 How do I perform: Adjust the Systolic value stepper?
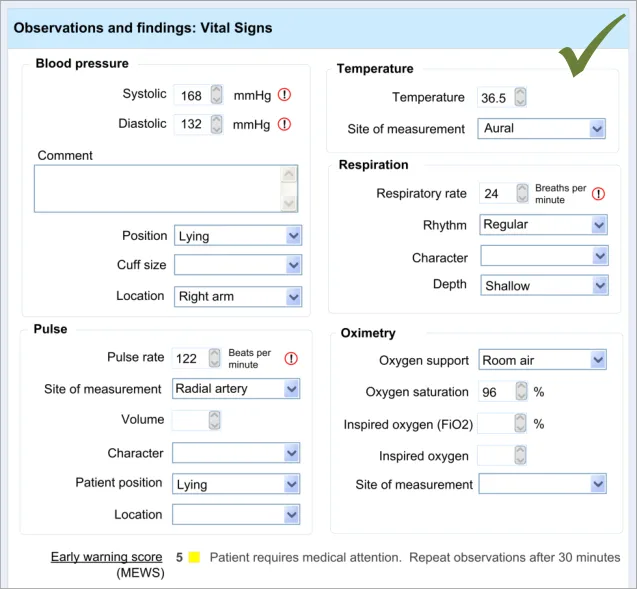[x=217, y=95]
